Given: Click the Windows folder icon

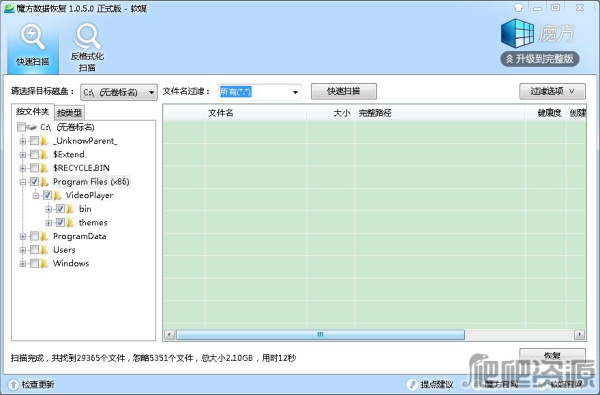Looking at the screenshot, I should click(x=45, y=263).
